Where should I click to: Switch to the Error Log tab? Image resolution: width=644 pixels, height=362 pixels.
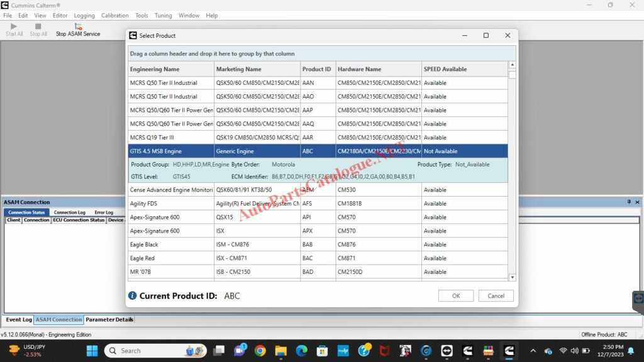104,212
